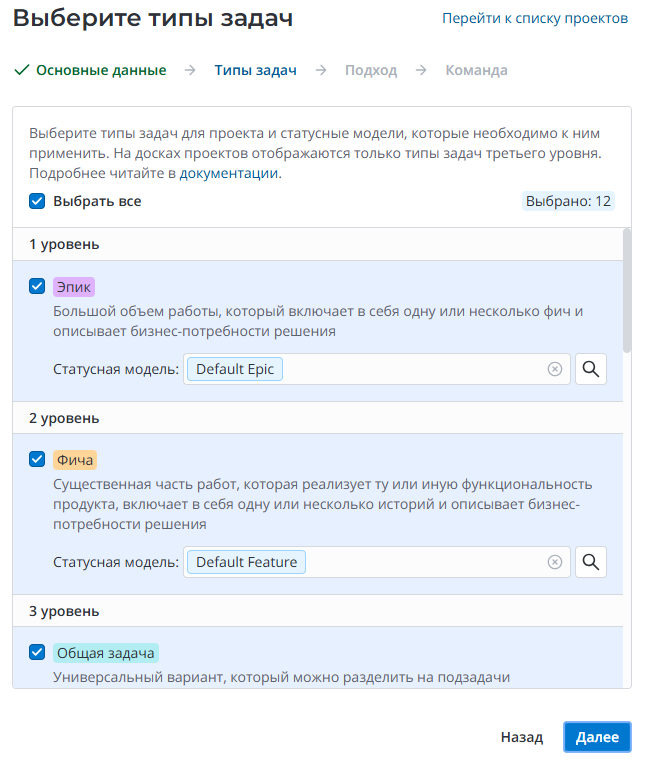Open the документации link
647x766 pixels.
pyautogui.click(x=228, y=173)
